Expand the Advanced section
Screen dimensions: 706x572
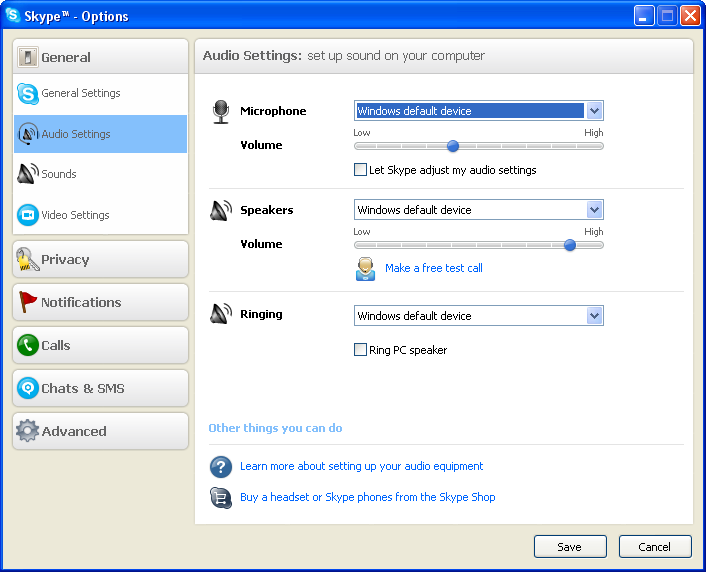pos(100,431)
